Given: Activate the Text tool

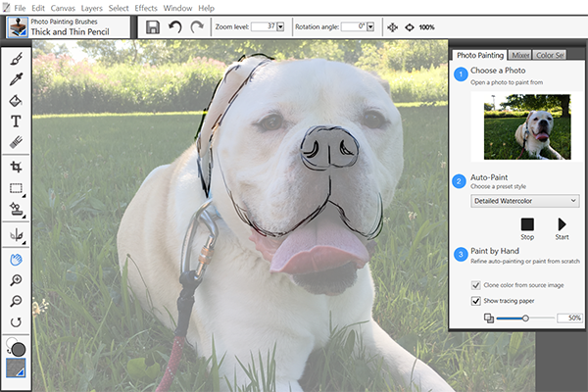Looking at the screenshot, I should (x=16, y=122).
